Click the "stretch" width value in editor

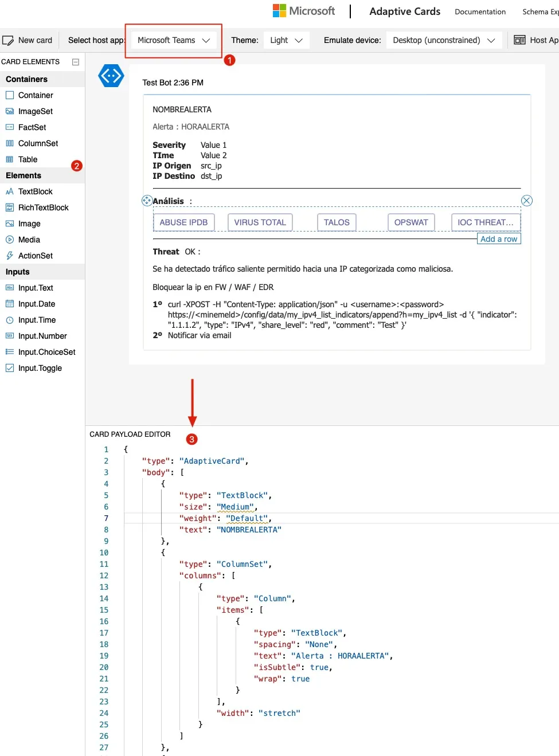coord(279,713)
